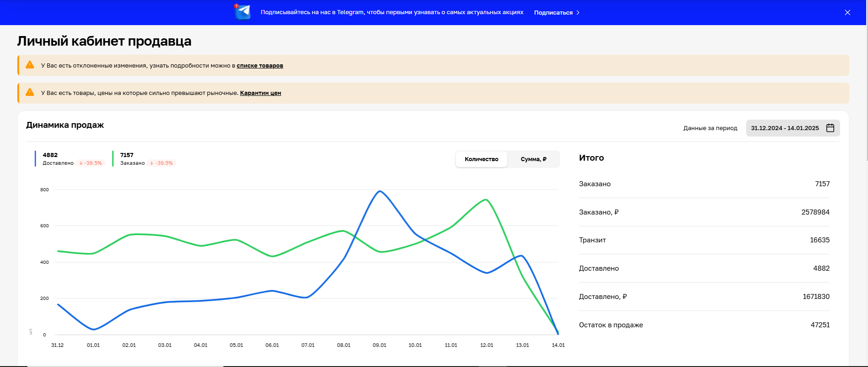Click the Транзит value 16635

[820, 240]
